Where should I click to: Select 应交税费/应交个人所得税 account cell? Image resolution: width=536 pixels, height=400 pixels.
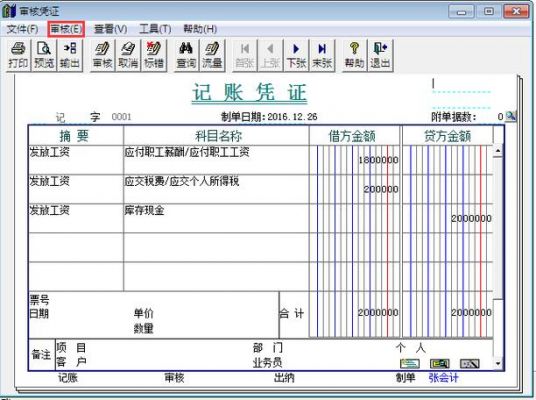[216, 189]
